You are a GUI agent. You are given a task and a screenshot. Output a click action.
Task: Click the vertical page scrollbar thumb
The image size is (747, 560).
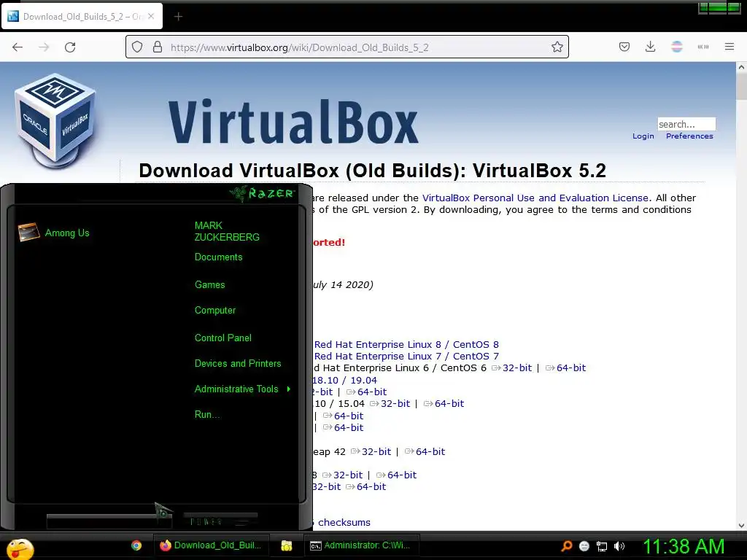[741, 86]
